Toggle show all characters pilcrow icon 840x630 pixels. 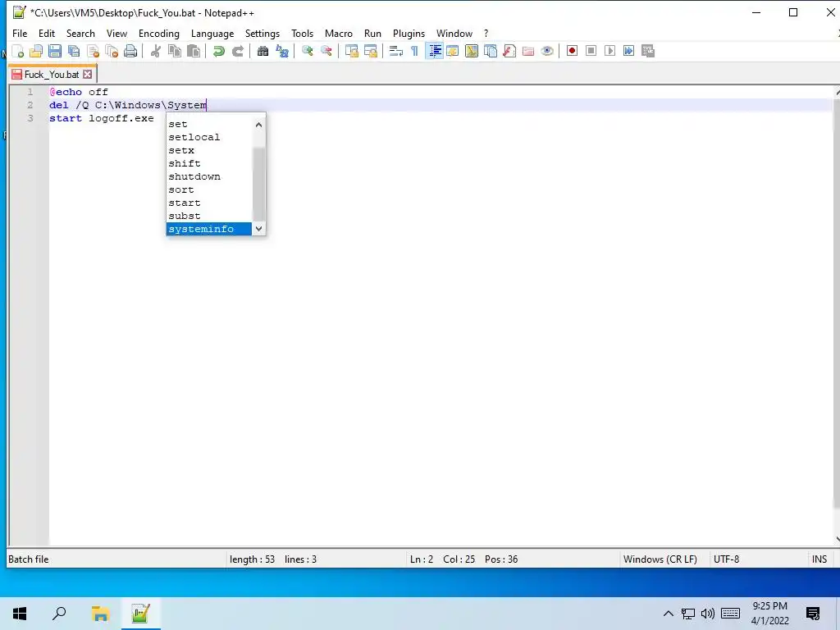point(414,51)
